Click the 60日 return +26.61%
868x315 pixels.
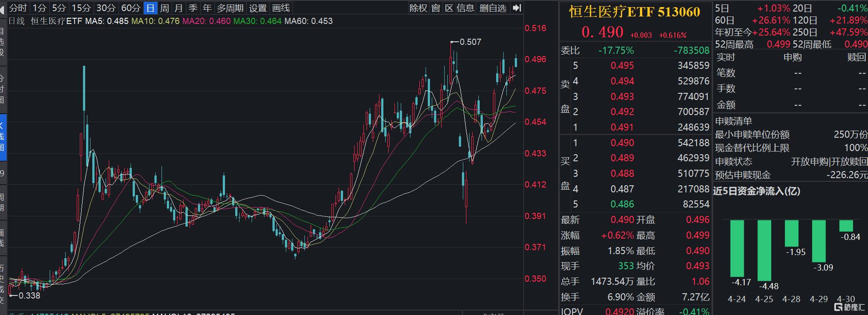point(771,20)
